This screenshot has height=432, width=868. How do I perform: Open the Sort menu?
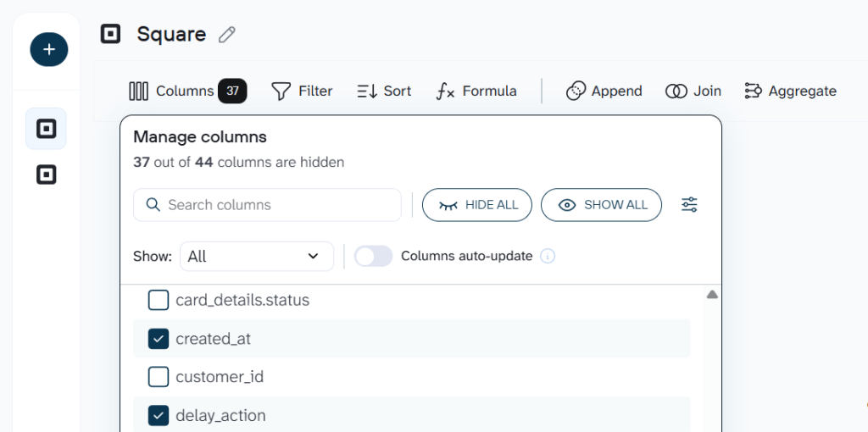(384, 91)
